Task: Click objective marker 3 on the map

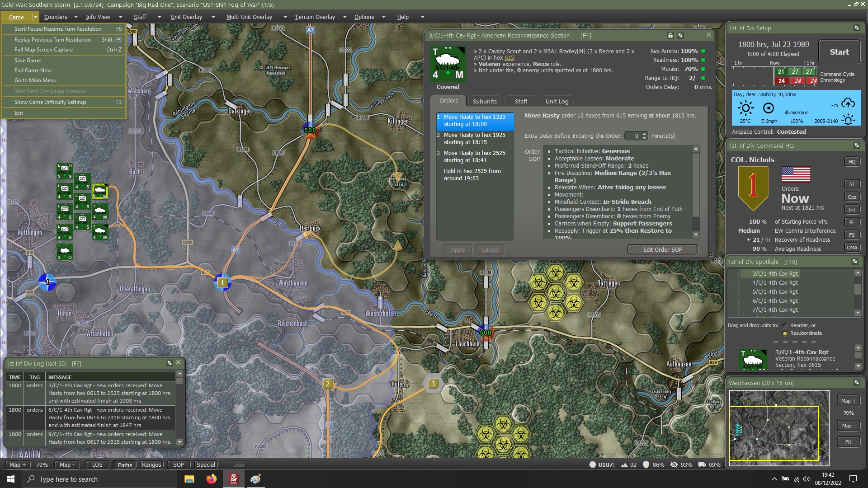Action: tap(433, 384)
